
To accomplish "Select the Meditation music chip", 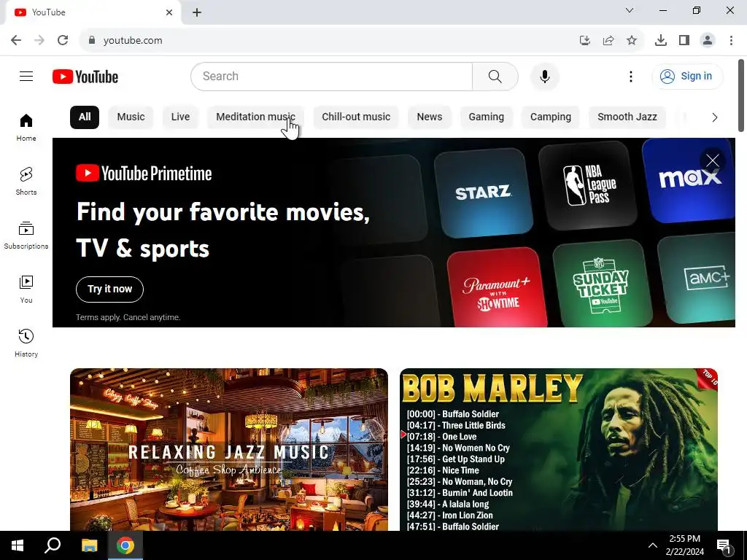I will (x=256, y=117).
